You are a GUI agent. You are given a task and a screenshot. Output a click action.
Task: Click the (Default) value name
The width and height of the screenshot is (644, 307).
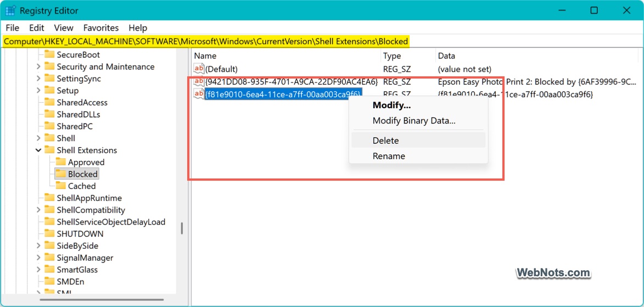point(221,69)
